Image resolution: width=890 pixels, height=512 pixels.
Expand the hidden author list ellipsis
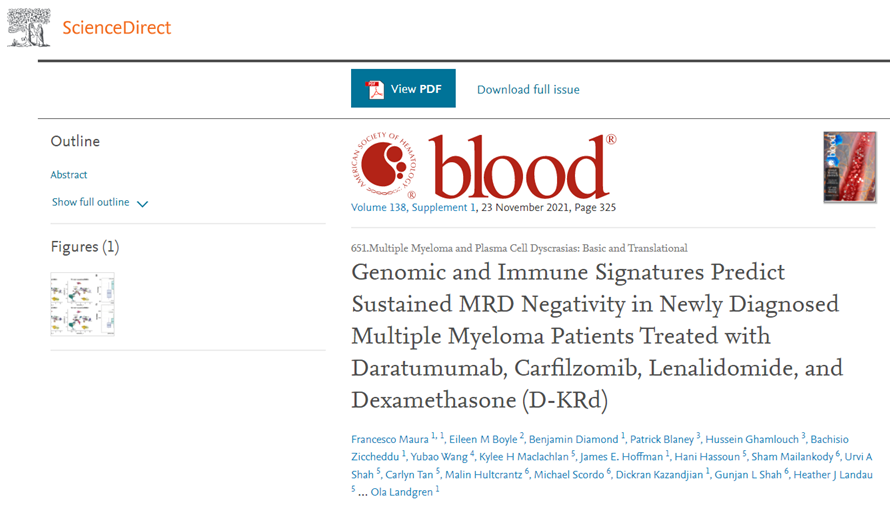coord(362,491)
